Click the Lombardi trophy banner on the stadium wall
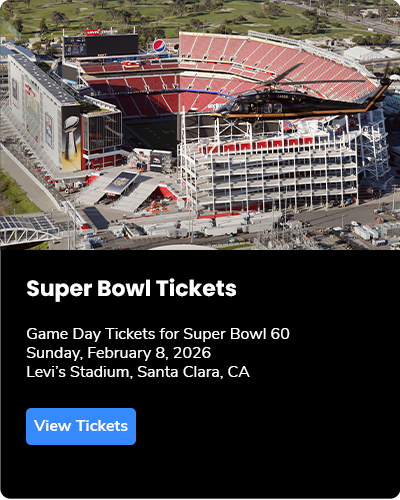Screen dimensions: 400x500 [72, 139]
